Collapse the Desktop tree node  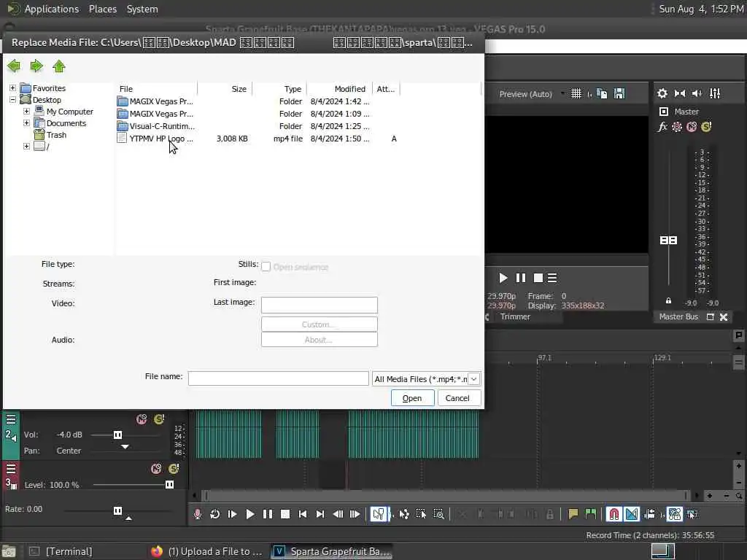pyautogui.click(x=13, y=99)
